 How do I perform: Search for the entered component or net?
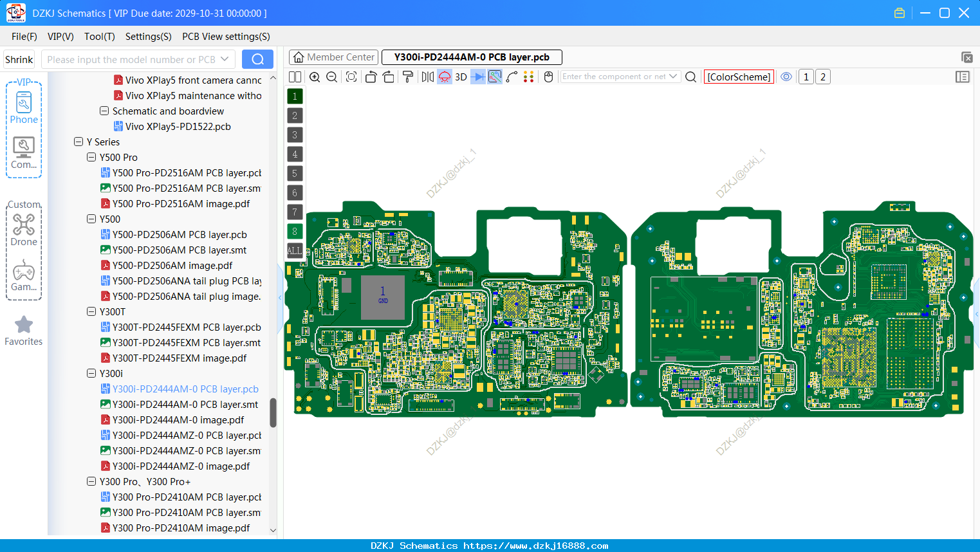[x=690, y=77]
